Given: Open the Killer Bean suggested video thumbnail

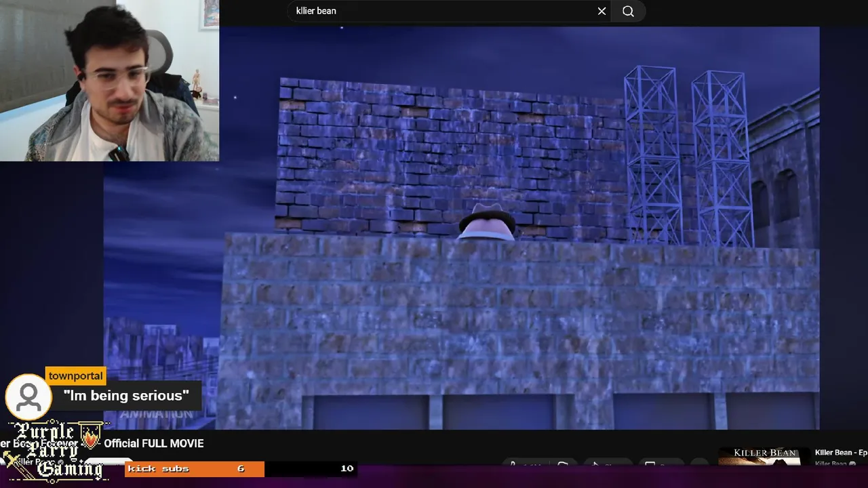Looking at the screenshot, I should pos(764,456).
